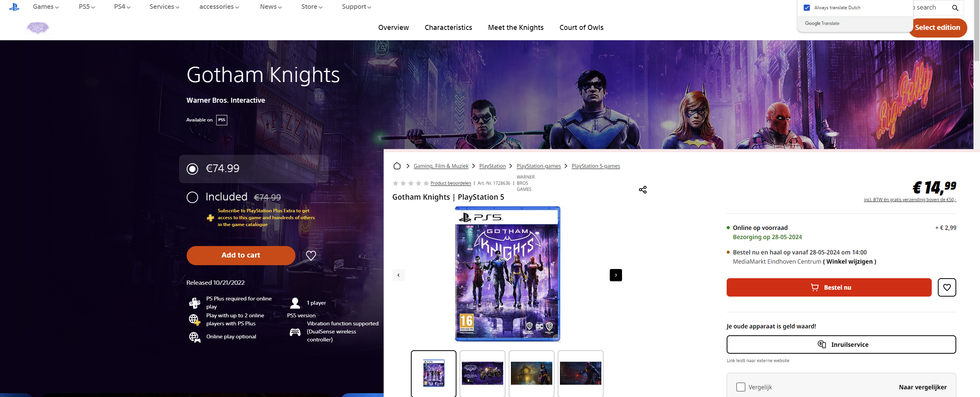Click the online play optional icon
This screenshot has width=980, height=397.
[x=195, y=337]
